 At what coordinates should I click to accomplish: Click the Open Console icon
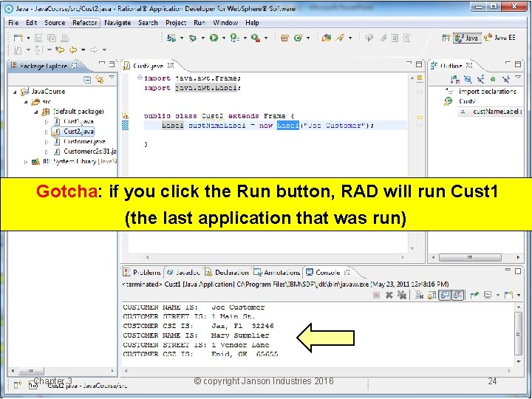click(508, 295)
